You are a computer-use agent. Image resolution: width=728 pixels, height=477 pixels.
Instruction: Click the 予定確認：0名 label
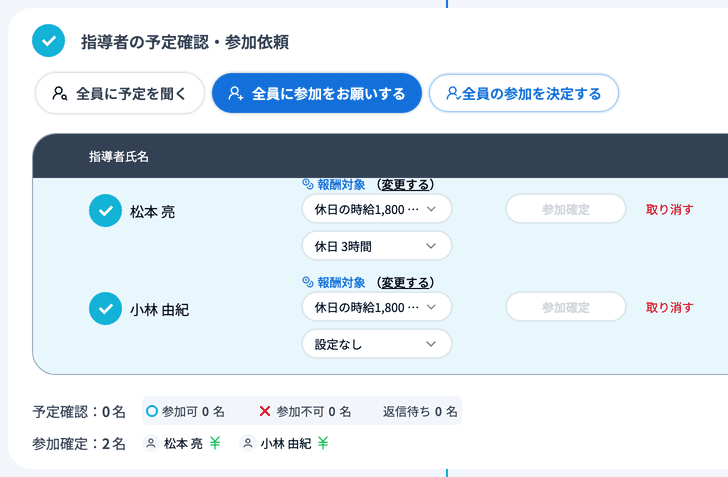tap(79, 412)
